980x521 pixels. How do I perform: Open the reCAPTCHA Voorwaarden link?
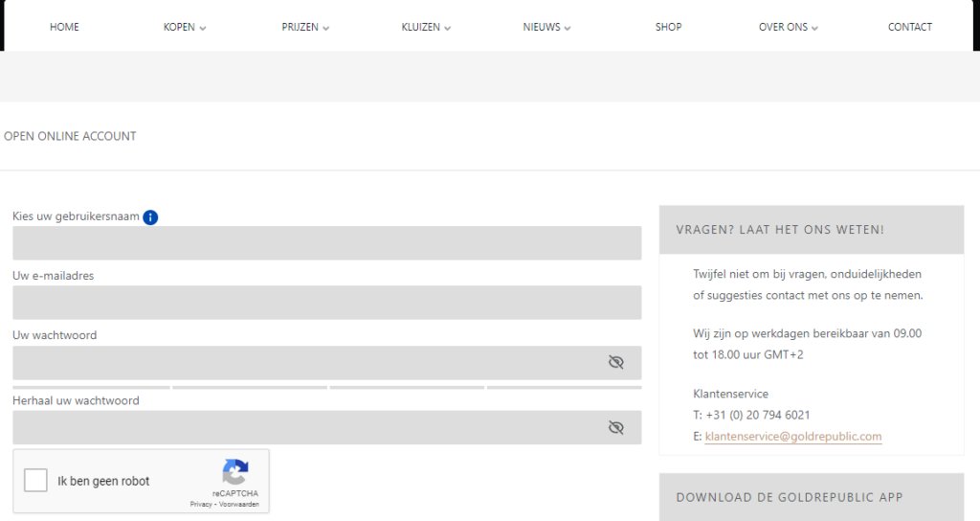click(x=238, y=504)
